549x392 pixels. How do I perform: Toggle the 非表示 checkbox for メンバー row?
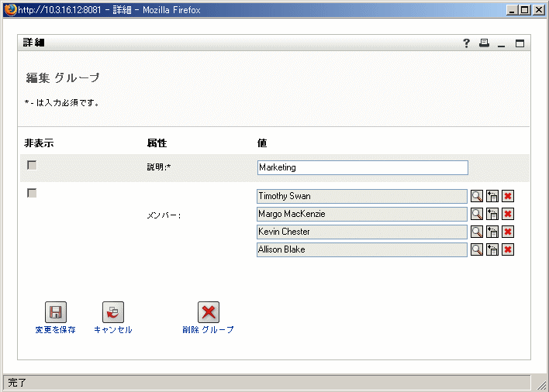(32, 193)
